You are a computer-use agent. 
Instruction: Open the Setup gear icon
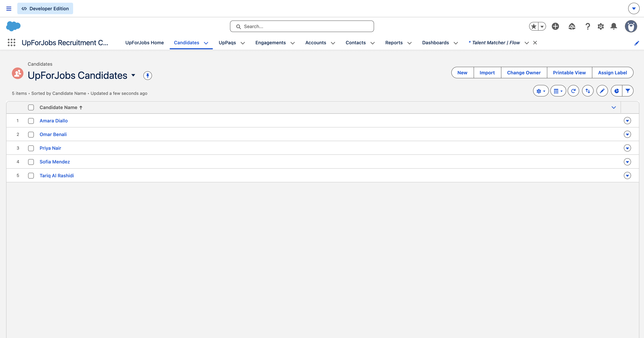point(601,26)
